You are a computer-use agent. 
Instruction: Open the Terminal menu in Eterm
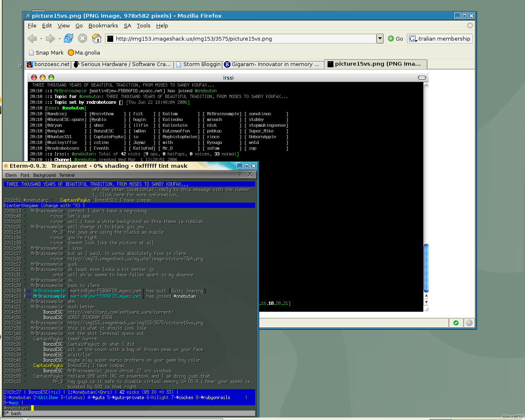coord(67,175)
